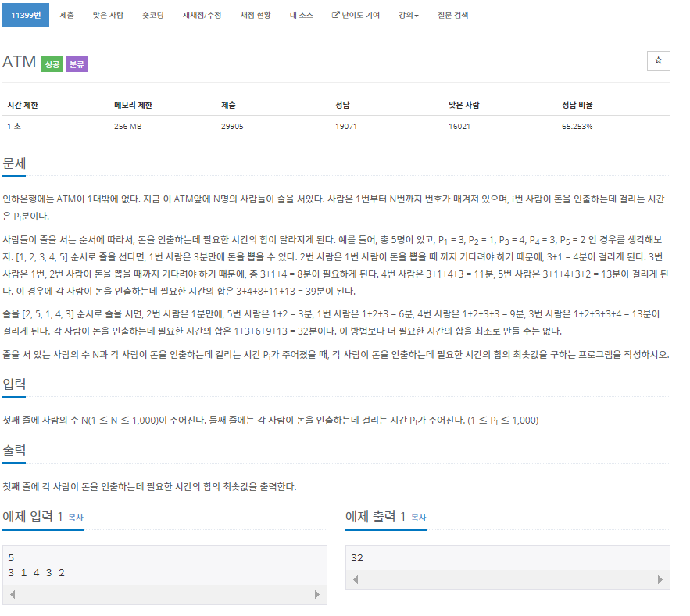690x616 pixels.
Task: Open the 11399번 problem tab
Action: pyautogui.click(x=26, y=15)
